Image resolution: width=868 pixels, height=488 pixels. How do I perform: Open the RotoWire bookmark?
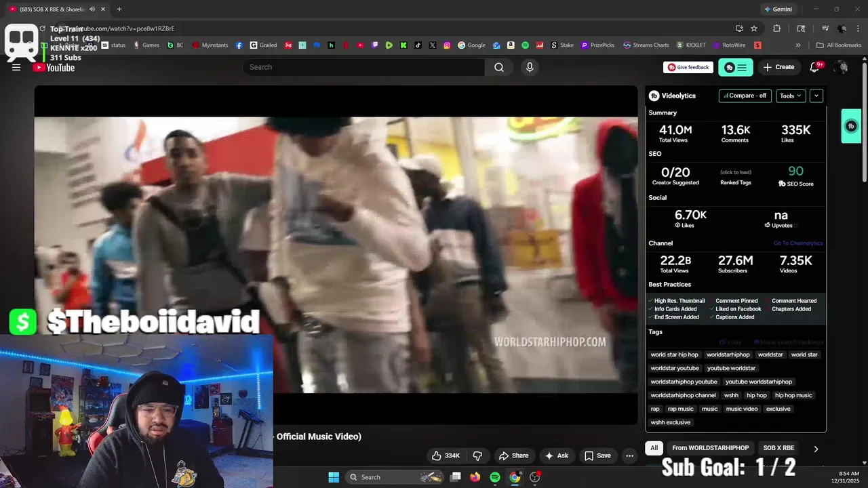pos(729,45)
